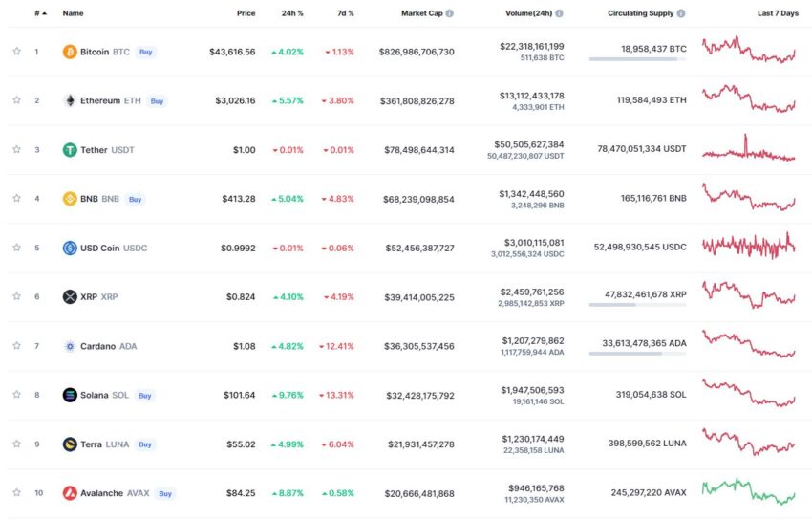This screenshot has width=812, height=520.
Task: Click the Ethereum logo icon
Action: 70,100
